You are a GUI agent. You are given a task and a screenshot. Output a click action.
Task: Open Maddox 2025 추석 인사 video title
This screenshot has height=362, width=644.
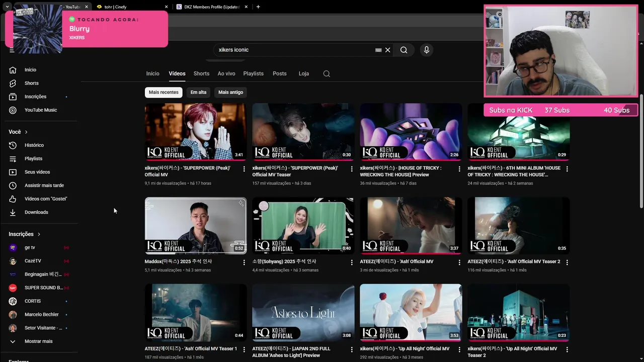point(178,261)
